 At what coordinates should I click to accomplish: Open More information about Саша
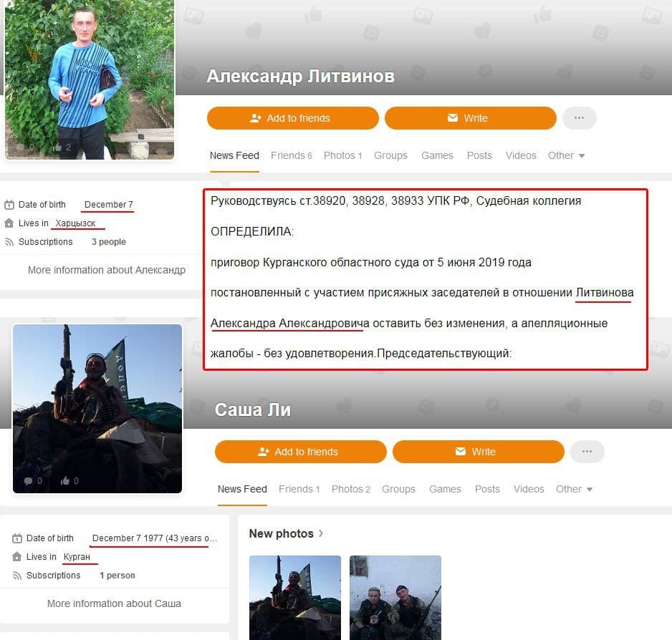tap(114, 603)
